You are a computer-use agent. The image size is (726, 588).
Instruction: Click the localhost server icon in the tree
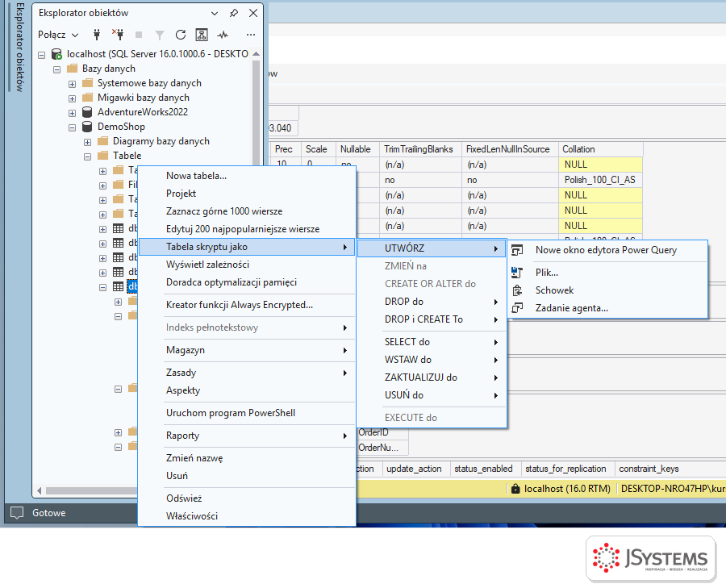tap(56, 54)
